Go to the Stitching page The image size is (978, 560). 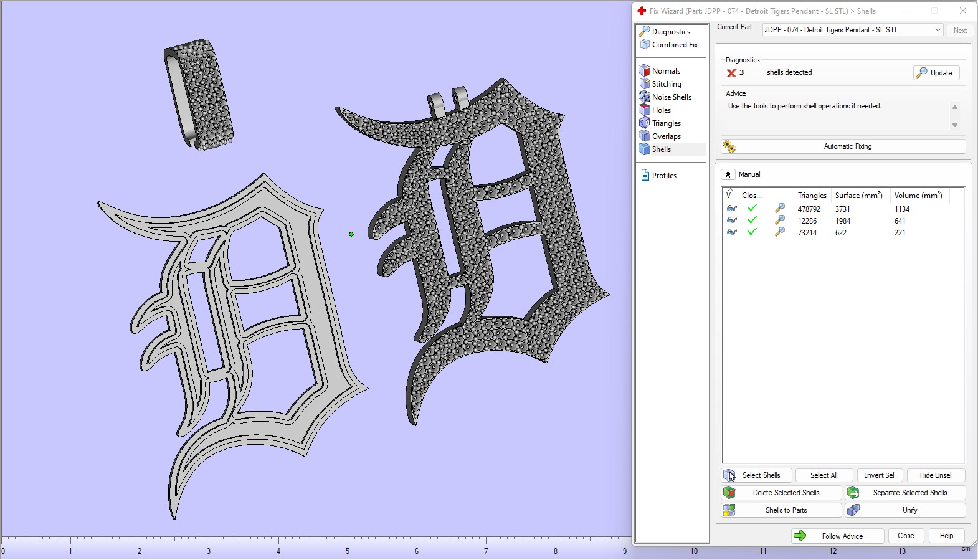click(x=667, y=84)
